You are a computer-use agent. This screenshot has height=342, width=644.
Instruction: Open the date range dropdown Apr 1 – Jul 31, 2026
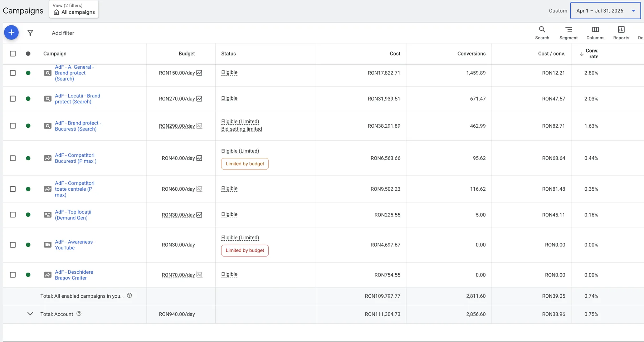click(605, 11)
